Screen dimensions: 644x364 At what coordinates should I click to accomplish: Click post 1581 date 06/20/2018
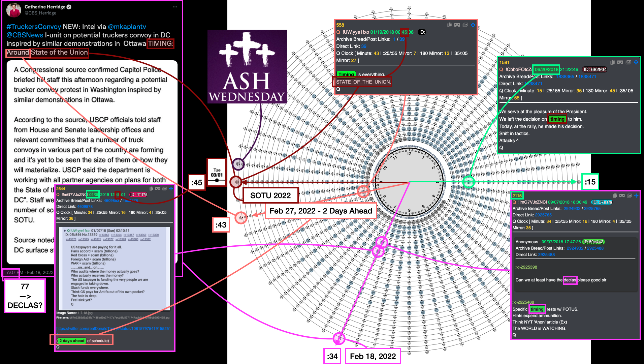point(546,69)
